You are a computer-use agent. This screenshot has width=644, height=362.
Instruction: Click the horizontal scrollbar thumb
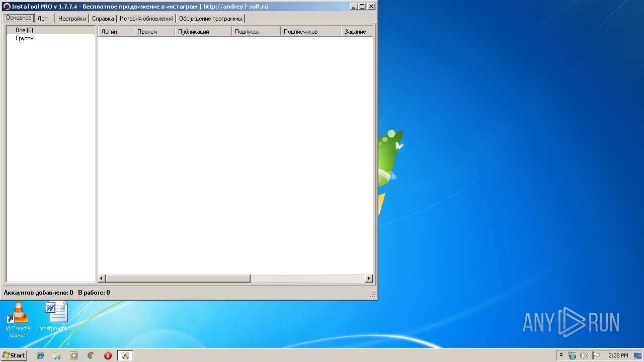[x=178, y=279]
